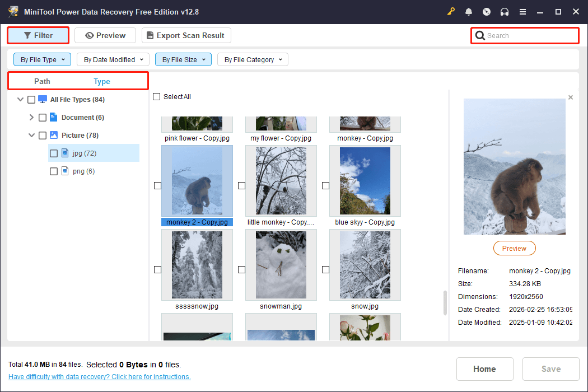This screenshot has height=392, width=588.
Task: Switch to the Path tab
Action: [x=42, y=81]
